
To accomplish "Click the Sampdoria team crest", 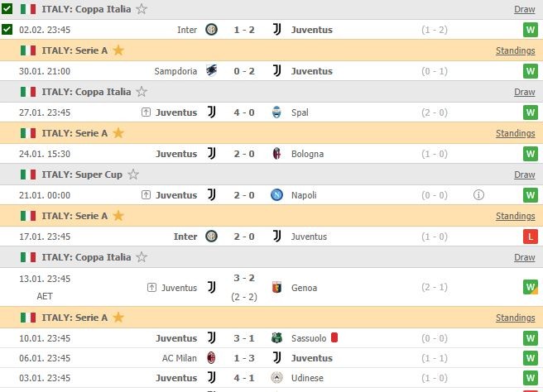I will point(211,71).
